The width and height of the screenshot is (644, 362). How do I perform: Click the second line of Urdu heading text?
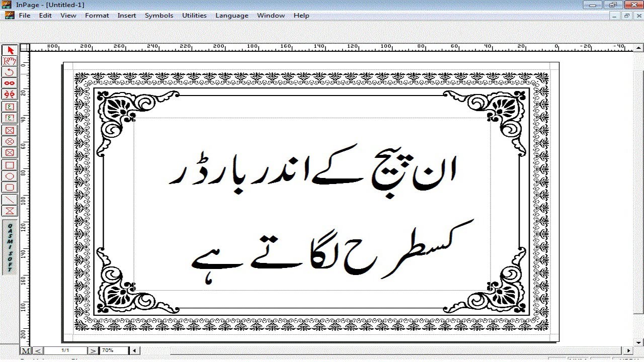coord(332,251)
